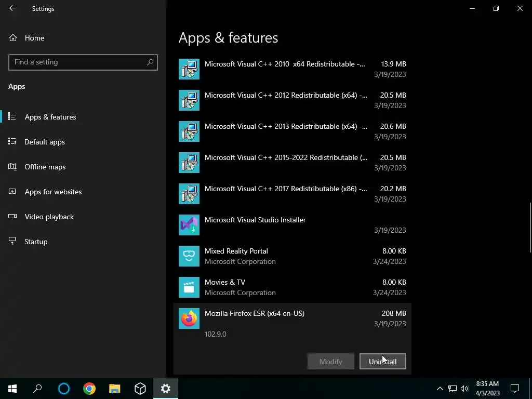The width and height of the screenshot is (532, 399).
Task: Select the Apps for websites sidebar icon
Action: tap(12, 192)
